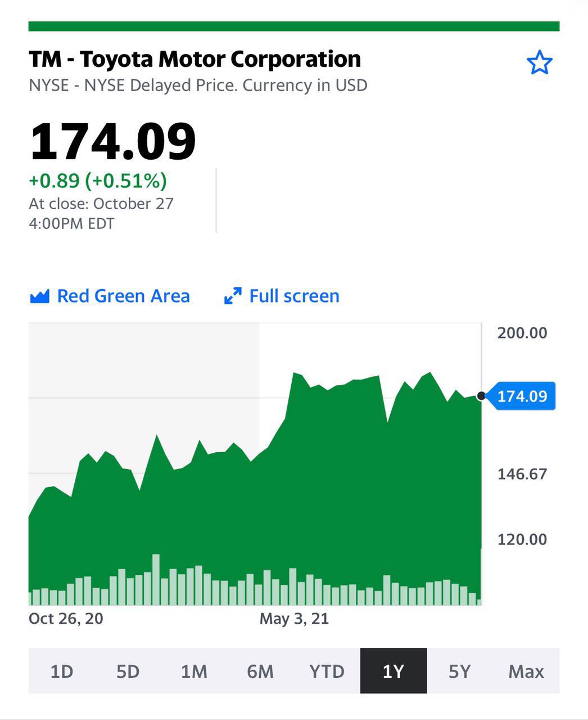588x720 pixels.
Task: Select the active 1Y range tab
Action: point(393,671)
